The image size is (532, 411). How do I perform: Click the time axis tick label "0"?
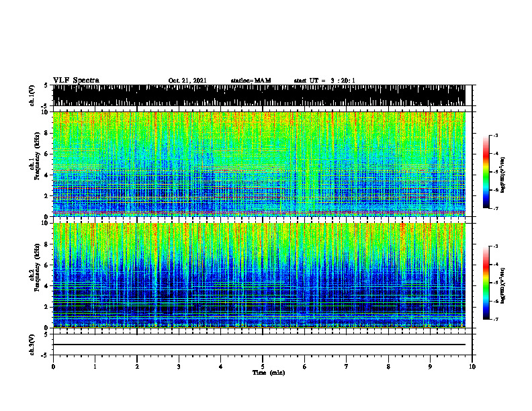tap(53, 367)
